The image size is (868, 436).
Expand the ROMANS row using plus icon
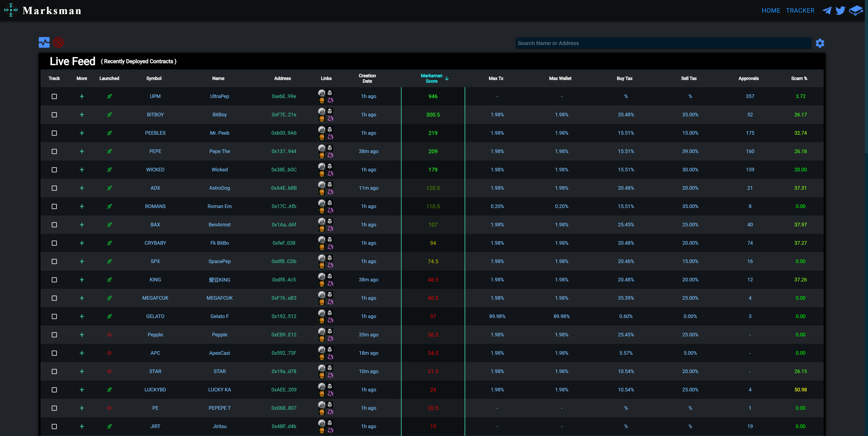pos(81,206)
